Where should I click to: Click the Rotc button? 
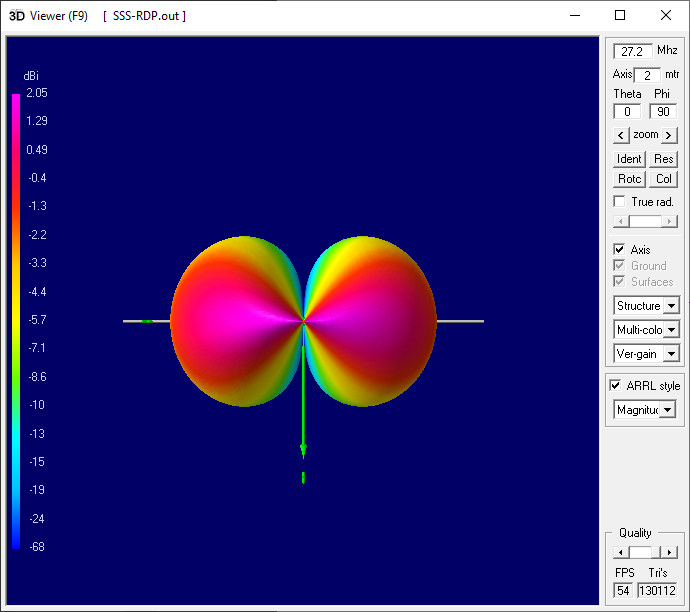click(629, 179)
